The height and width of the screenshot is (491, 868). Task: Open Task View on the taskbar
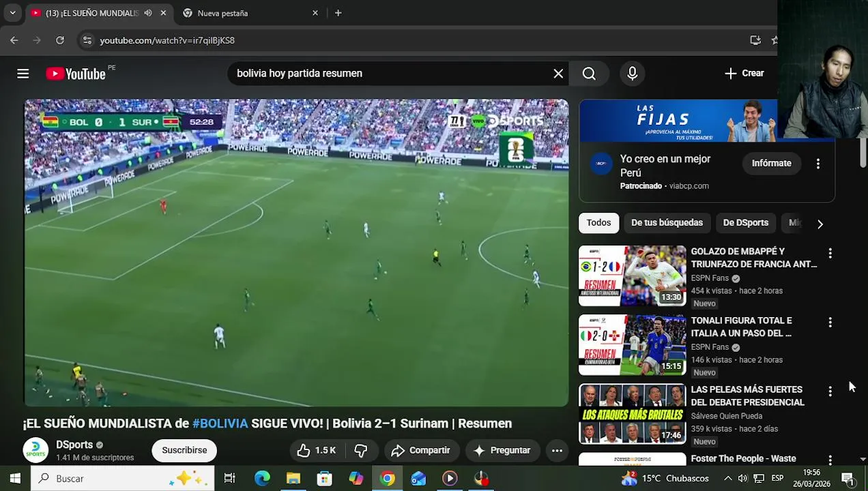230,479
